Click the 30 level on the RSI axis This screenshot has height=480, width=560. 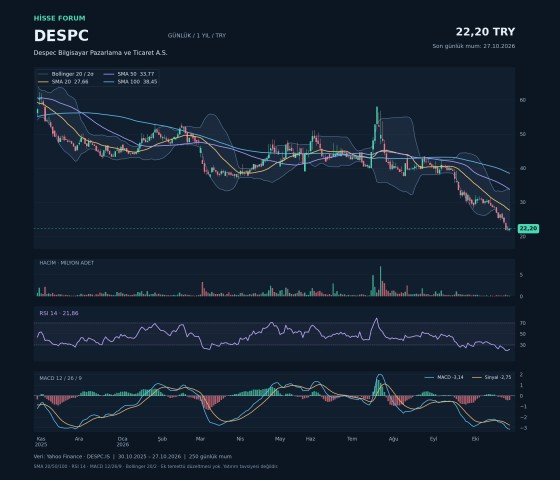coord(522,345)
